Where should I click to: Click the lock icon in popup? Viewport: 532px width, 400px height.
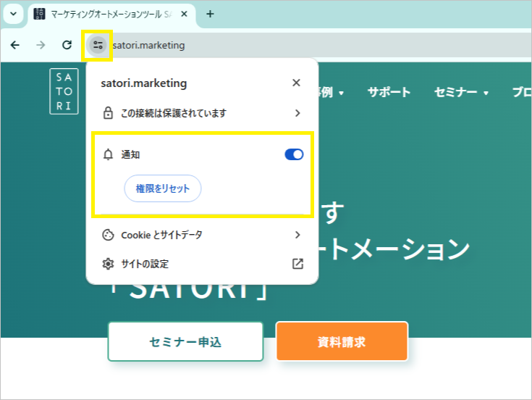pos(108,113)
